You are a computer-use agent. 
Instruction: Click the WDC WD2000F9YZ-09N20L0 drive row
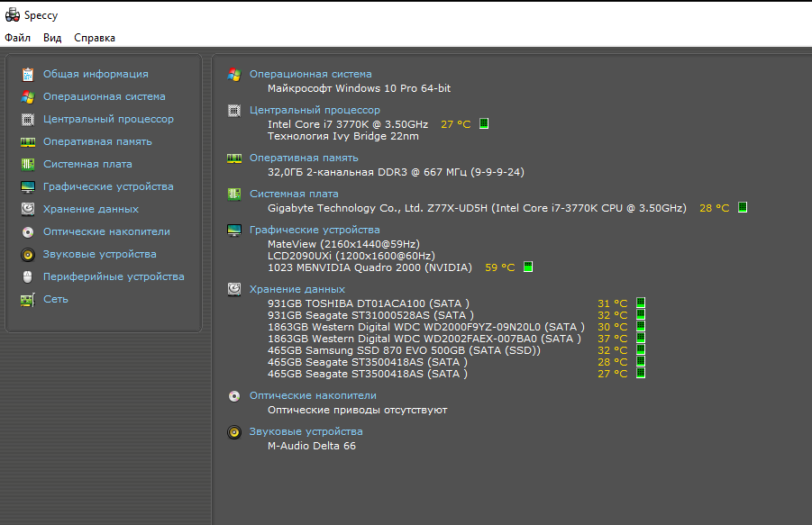point(425,327)
